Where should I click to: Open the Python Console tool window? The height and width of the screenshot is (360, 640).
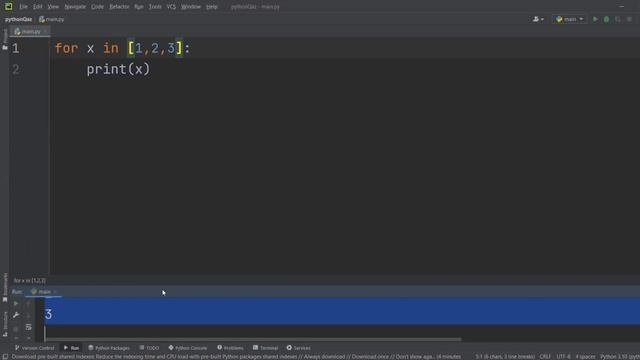click(x=188, y=348)
